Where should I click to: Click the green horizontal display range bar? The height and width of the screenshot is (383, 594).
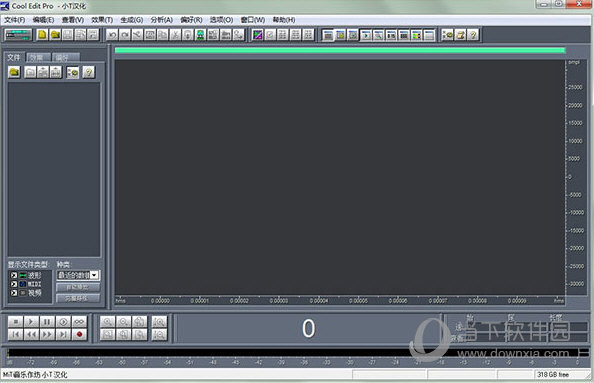click(340, 50)
